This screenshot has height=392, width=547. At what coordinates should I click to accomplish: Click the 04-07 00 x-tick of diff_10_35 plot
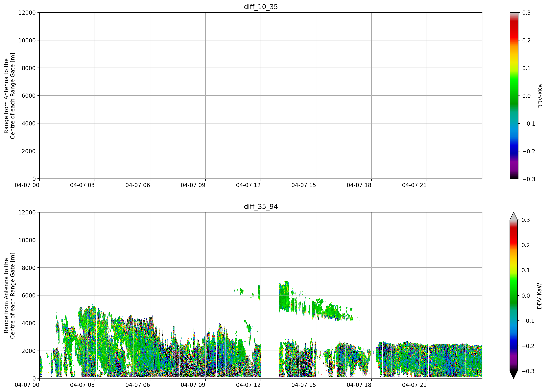pyautogui.click(x=27, y=185)
